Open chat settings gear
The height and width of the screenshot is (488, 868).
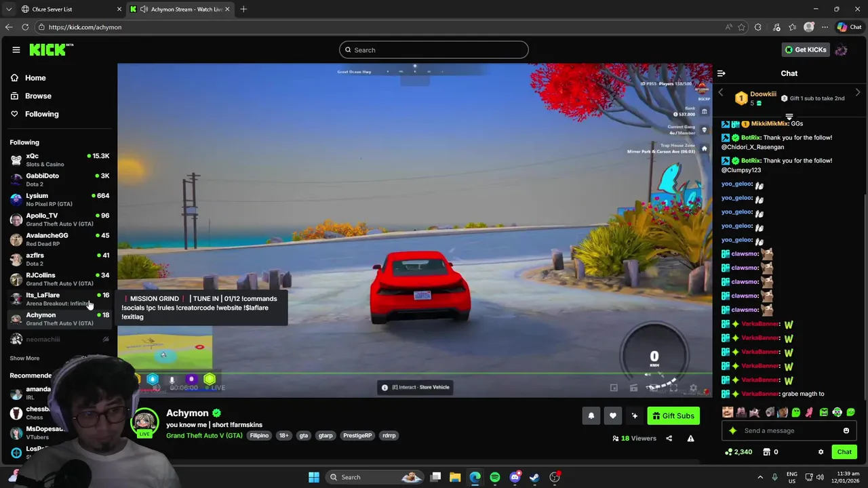tap(821, 452)
